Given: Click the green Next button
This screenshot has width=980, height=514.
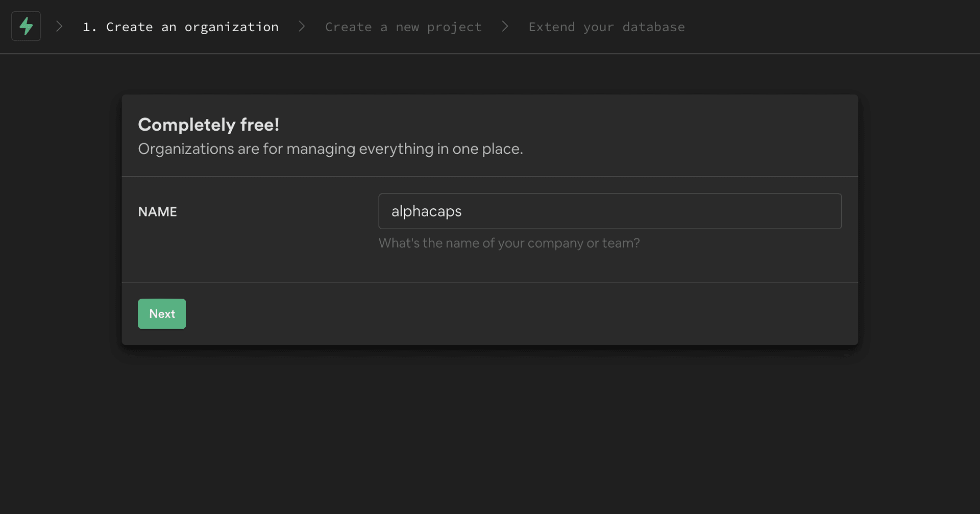Looking at the screenshot, I should click(162, 314).
